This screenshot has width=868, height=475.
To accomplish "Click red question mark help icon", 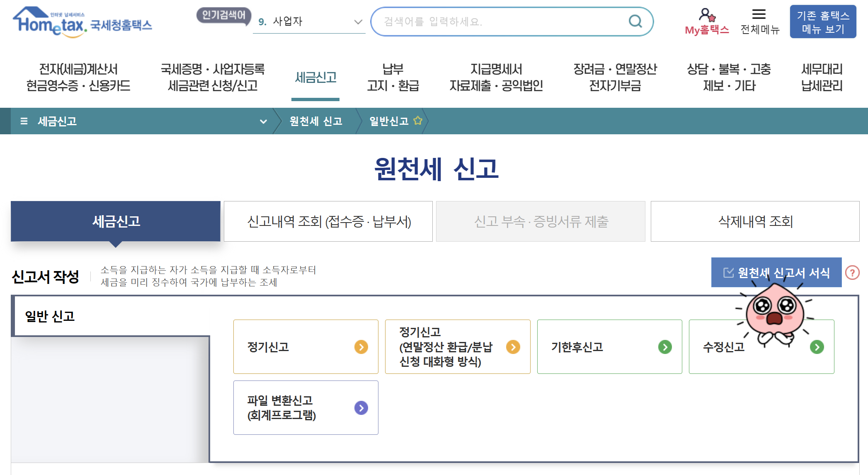I will pyautogui.click(x=852, y=273).
